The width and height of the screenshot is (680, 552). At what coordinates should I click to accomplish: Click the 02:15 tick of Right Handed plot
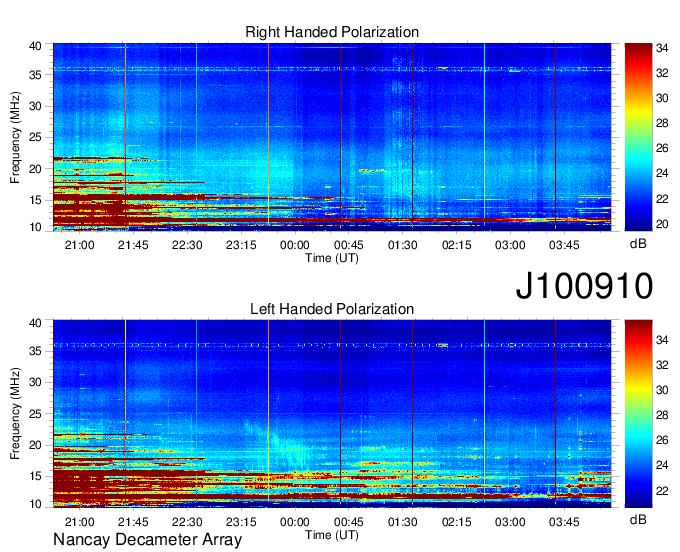point(456,245)
